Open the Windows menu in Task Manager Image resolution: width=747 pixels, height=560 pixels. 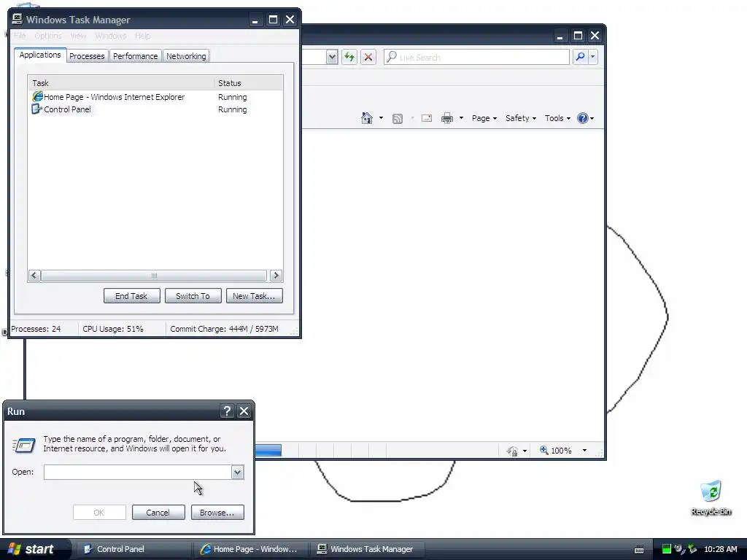(111, 36)
